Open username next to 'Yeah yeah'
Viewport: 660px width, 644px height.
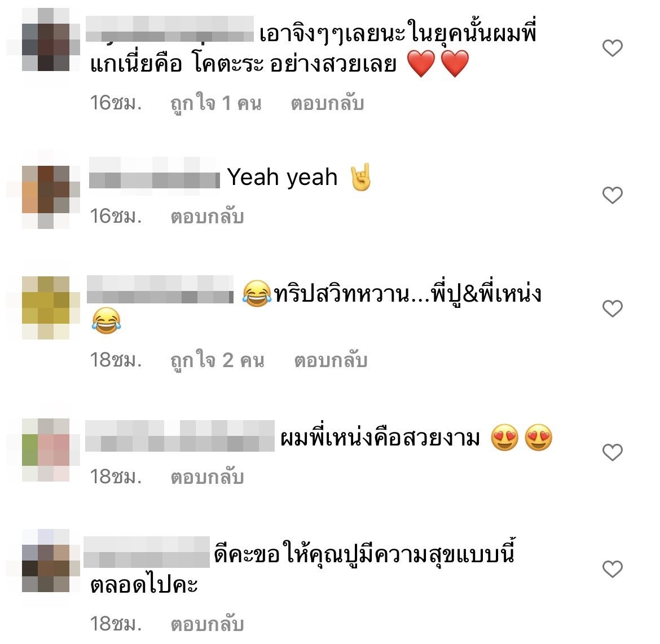tap(155, 173)
